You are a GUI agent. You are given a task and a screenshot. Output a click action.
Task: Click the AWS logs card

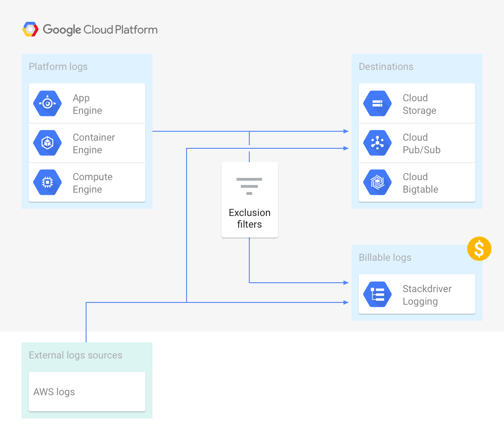click(x=87, y=392)
